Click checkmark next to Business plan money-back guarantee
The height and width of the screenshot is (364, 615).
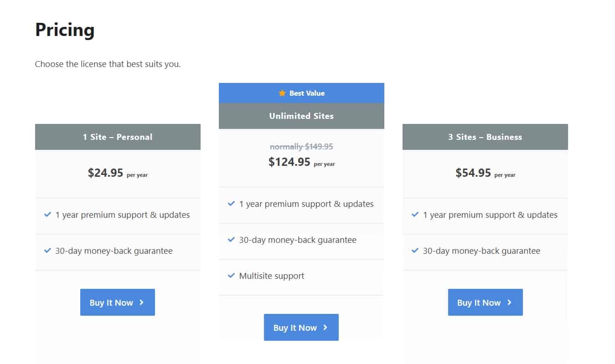(415, 250)
